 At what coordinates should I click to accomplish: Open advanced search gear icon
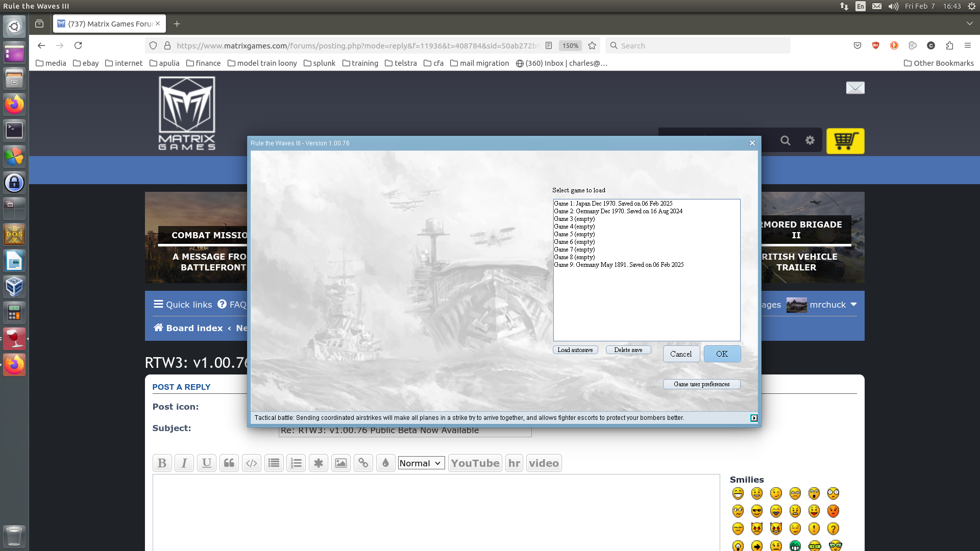[810, 140]
